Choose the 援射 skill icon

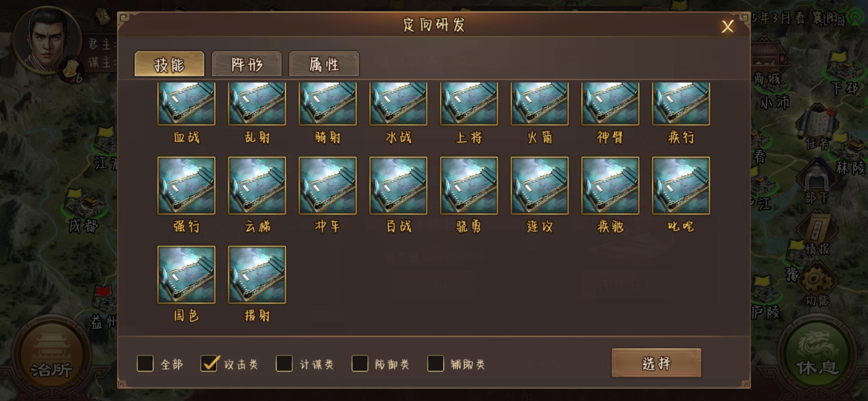pyautogui.click(x=257, y=274)
